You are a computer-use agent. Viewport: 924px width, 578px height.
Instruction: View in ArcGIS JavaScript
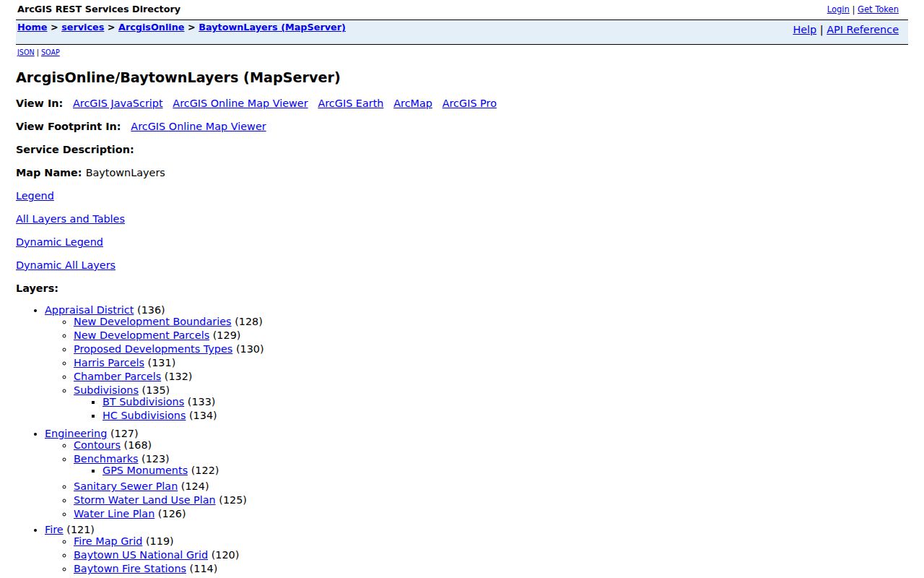(x=118, y=103)
